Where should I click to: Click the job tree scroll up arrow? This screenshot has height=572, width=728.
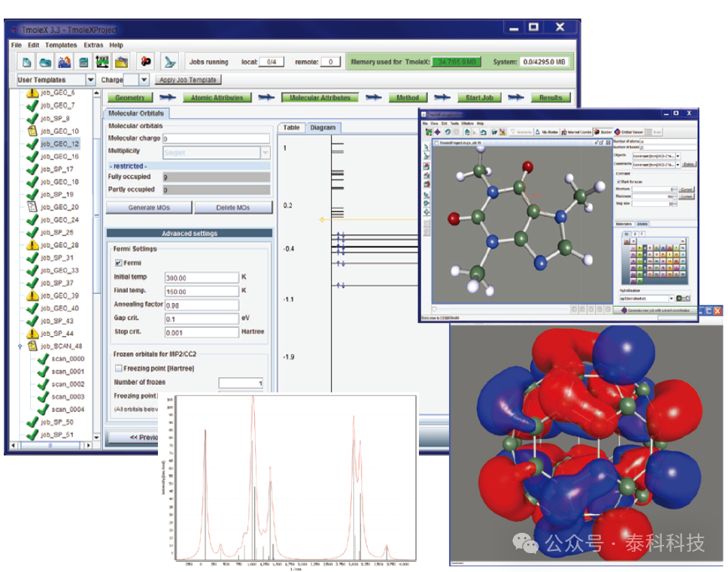coord(96,92)
